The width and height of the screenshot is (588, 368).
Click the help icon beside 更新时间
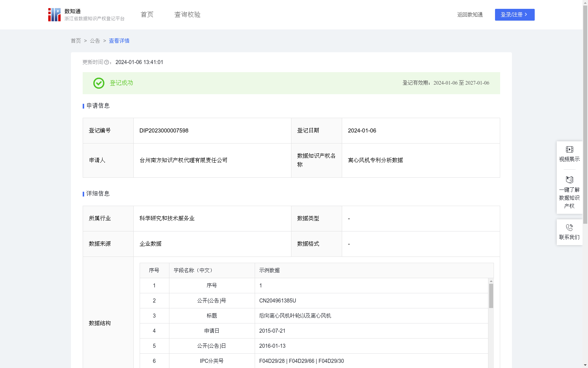107,63
